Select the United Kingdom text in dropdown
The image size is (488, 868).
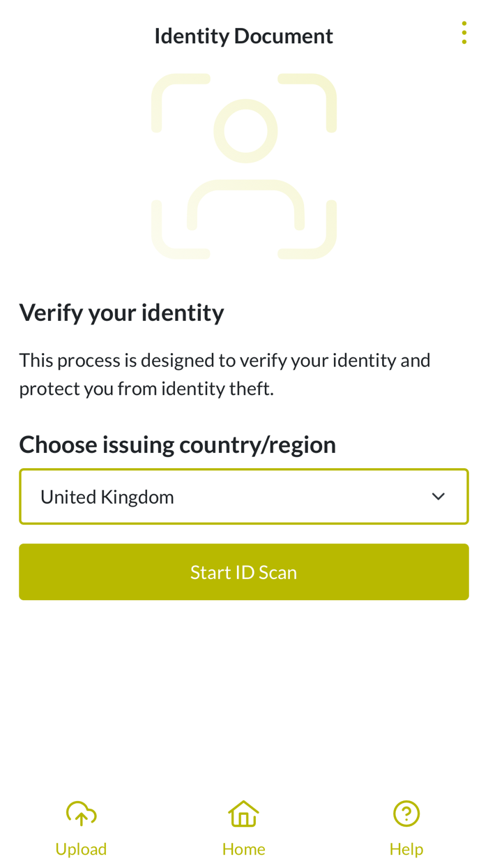pyautogui.click(x=107, y=497)
